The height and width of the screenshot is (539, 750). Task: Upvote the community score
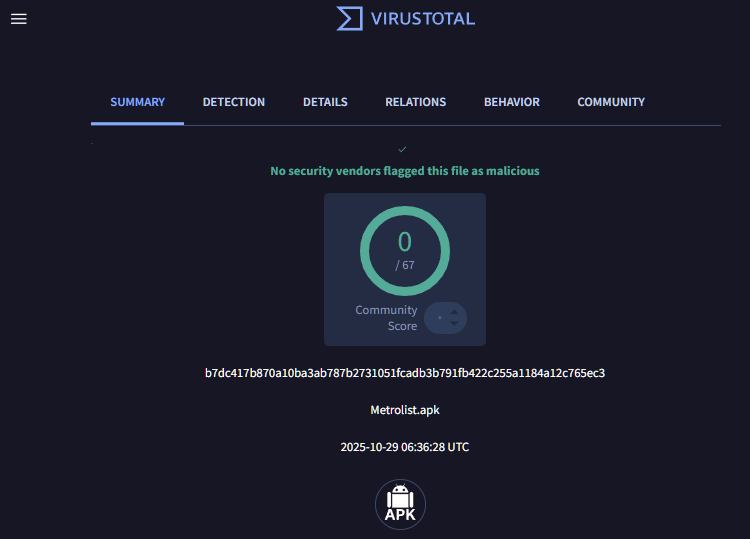tap(455, 311)
